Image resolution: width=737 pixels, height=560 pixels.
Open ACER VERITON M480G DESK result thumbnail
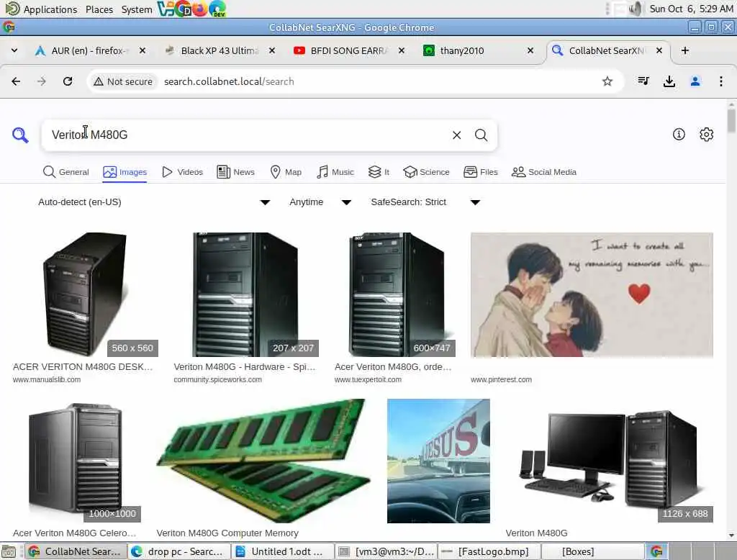point(85,294)
